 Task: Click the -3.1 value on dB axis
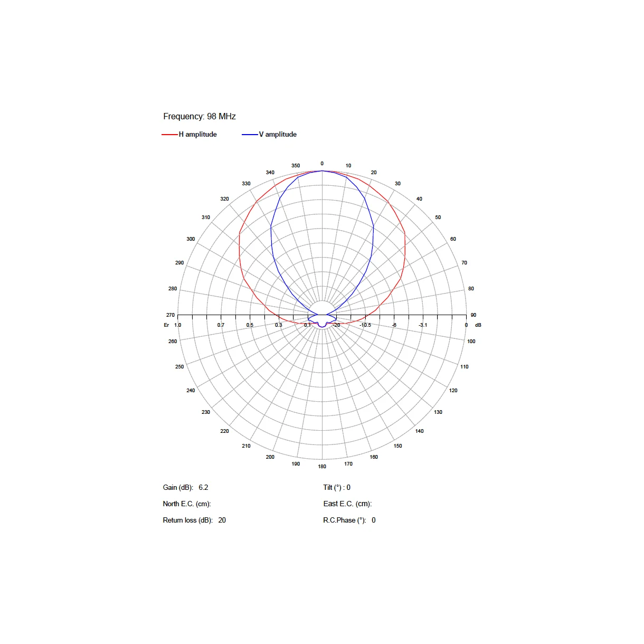click(423, 325)
